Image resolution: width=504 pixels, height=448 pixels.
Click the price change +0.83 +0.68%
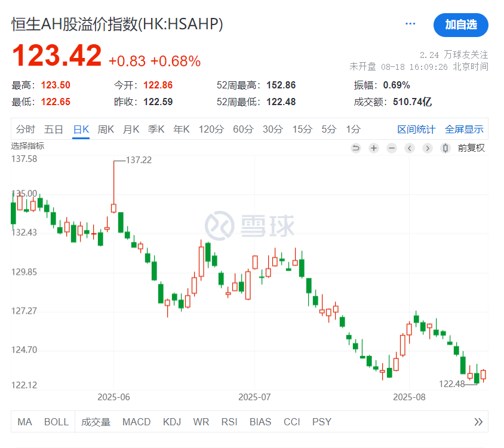tap(155, 61)
